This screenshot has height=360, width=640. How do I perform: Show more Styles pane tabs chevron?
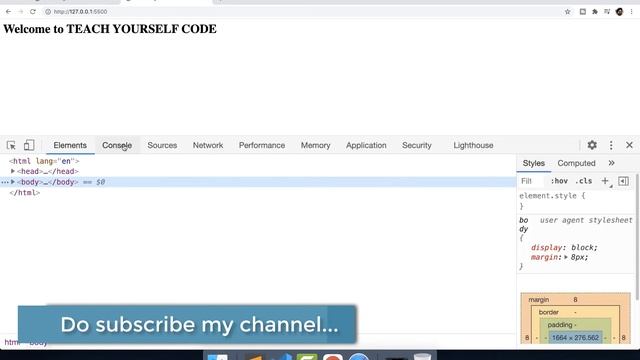click(611, 163)
